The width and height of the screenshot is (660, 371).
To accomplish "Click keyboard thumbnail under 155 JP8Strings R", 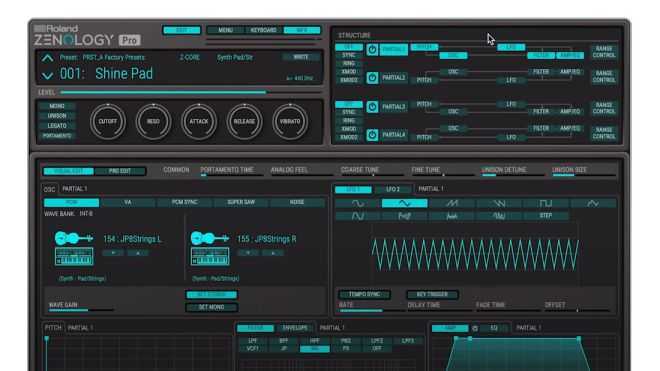I will 210,256.
